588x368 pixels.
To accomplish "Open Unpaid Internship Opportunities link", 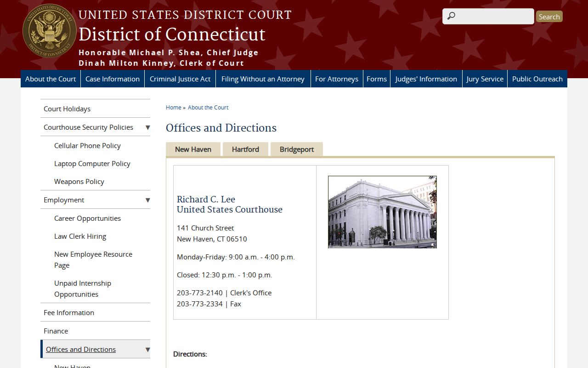I will [x=83, y=288].
